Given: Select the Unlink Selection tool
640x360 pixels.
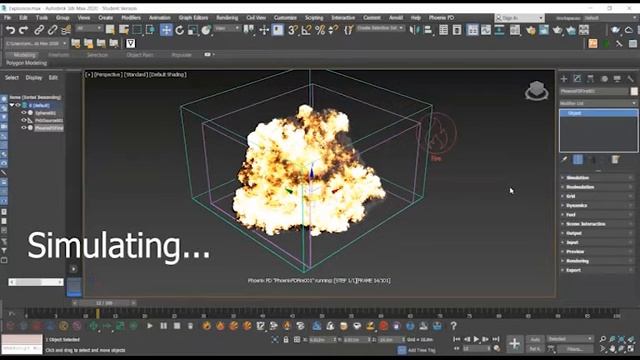Looking at the screenshot, I should click(52, 30).
